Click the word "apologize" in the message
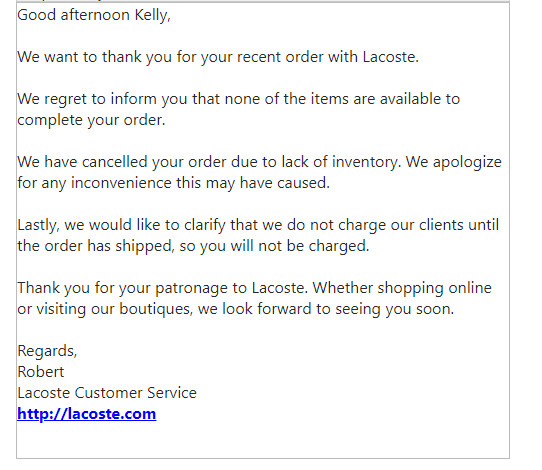Viewport: 542px width, 470px height. [x=467, y=162]
